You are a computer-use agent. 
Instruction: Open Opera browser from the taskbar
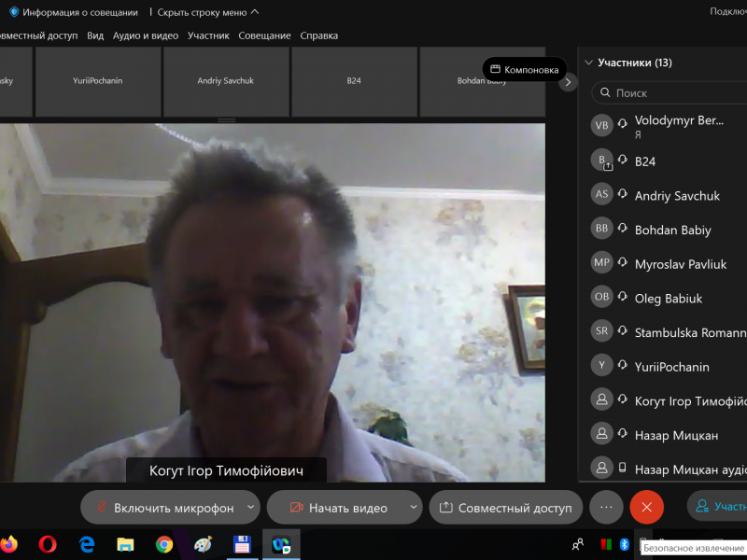tap(48, 543)
